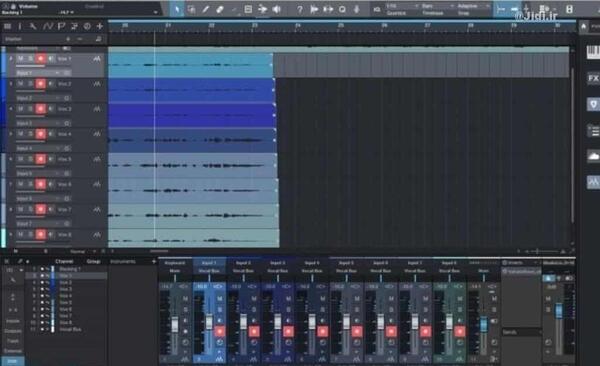Click the icon right of Marker row

[98, 39]
